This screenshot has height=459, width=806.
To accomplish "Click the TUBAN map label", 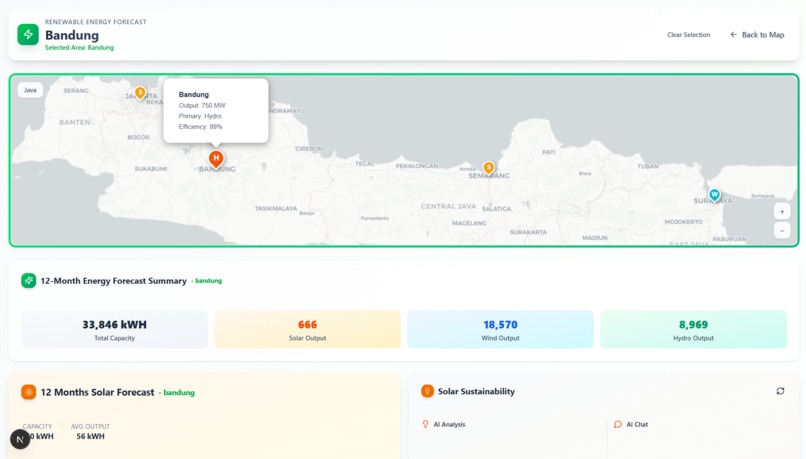I will [x=648, y=166].
